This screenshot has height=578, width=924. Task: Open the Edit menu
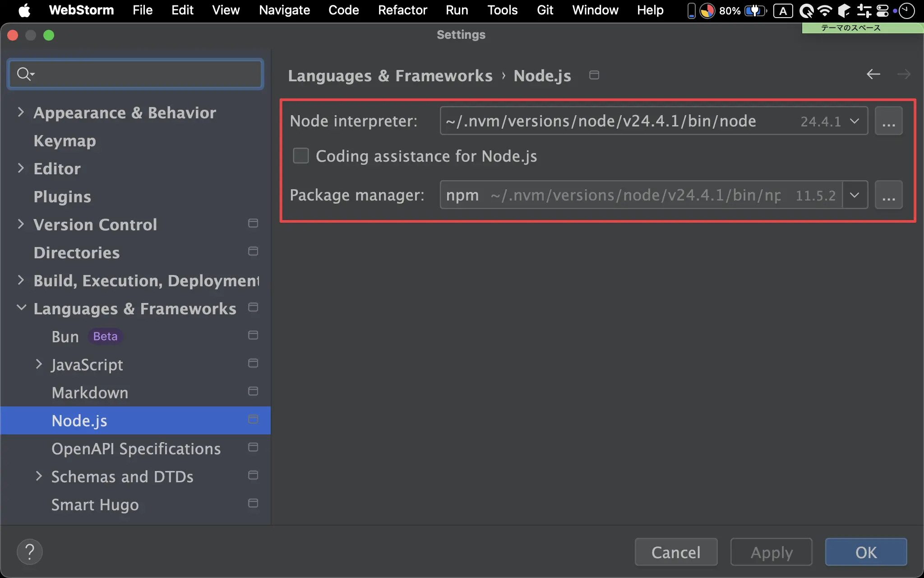click(x=182, y=10)
